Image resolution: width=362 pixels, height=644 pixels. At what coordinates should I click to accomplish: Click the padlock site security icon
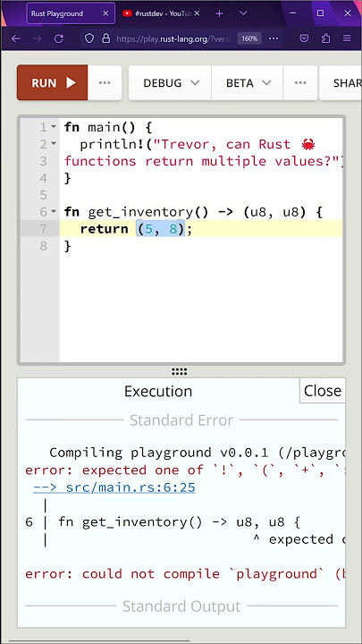(105, 38)
